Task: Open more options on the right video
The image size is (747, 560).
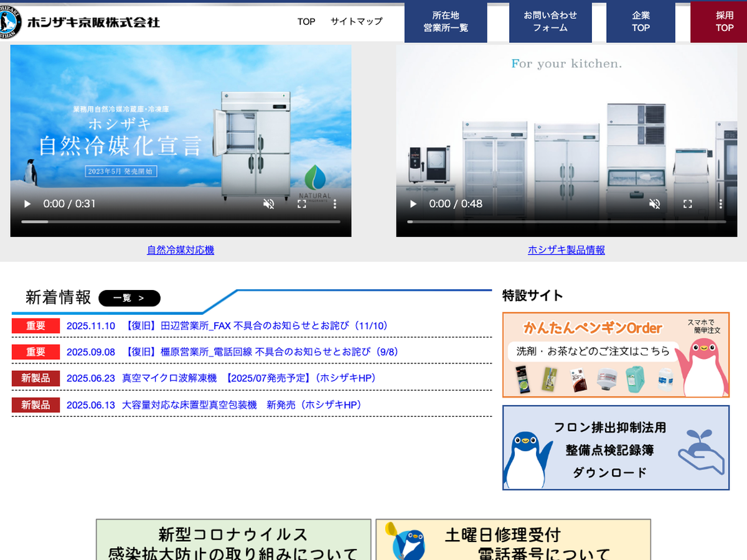Action: pyautogui.click(x=721, y=204)
